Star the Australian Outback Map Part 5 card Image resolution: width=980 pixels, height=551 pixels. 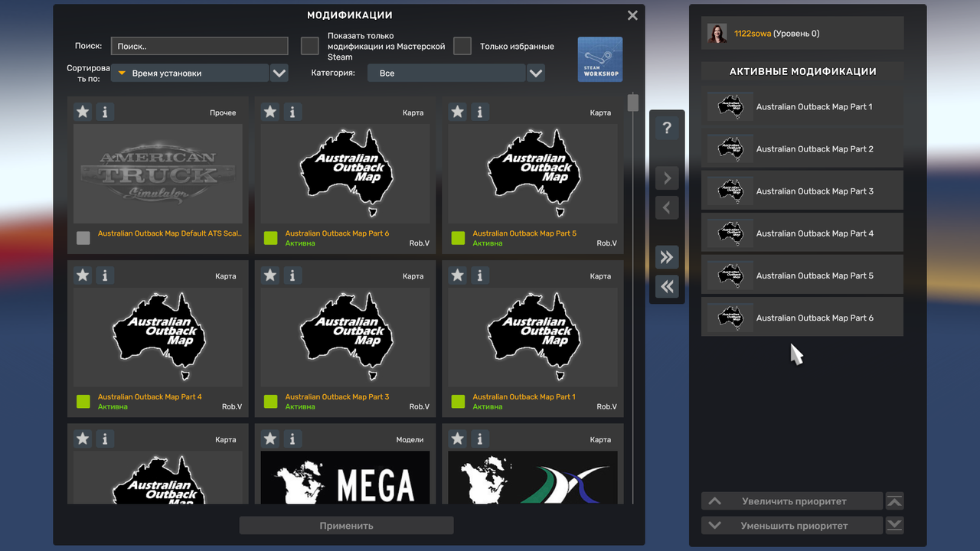458,112
